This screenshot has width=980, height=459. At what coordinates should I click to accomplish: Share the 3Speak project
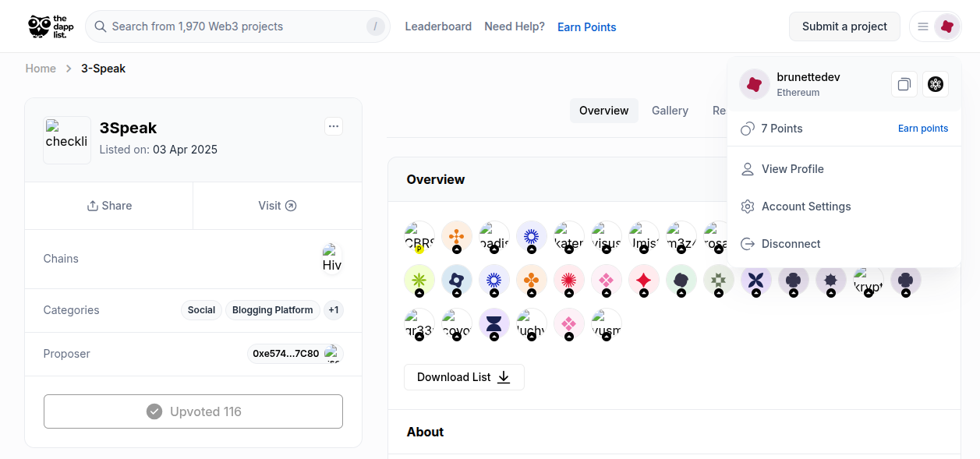tap(109, 206)
